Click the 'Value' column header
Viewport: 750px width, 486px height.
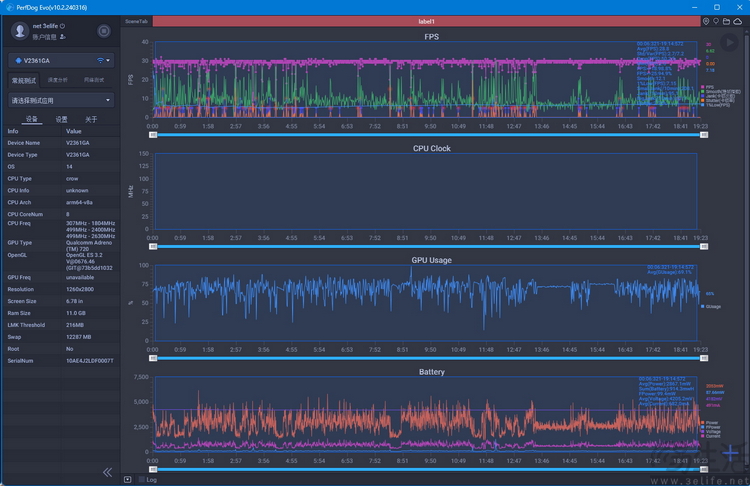(x=74, y=131)
